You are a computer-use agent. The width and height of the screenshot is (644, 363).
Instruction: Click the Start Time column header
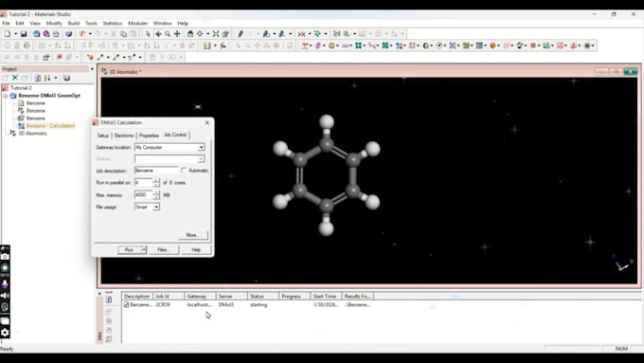tap(326, 296)
